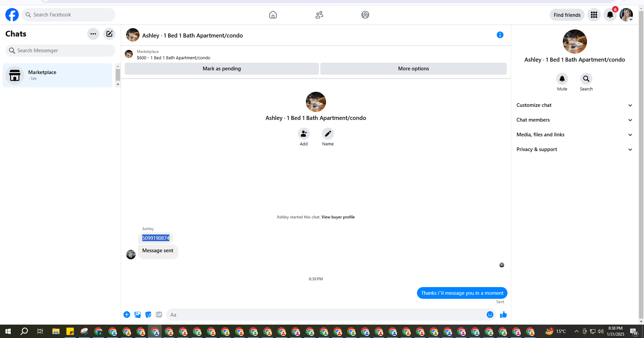Screen dimensions: 644x338
Task: Expand Media, files and links section
Action: [575, 135]
